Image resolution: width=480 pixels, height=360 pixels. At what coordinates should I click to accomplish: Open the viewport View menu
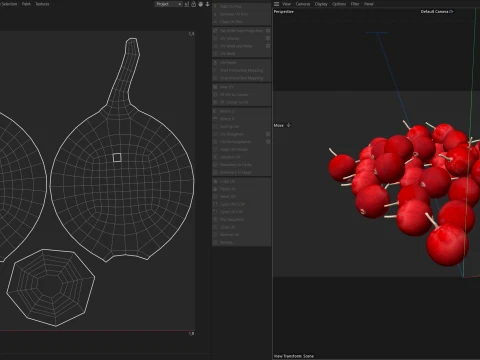click(x=287, y=4)
